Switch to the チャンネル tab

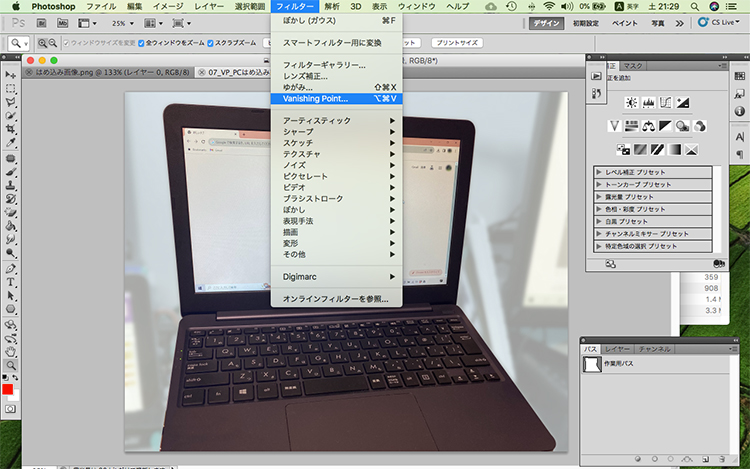(654, 349)
